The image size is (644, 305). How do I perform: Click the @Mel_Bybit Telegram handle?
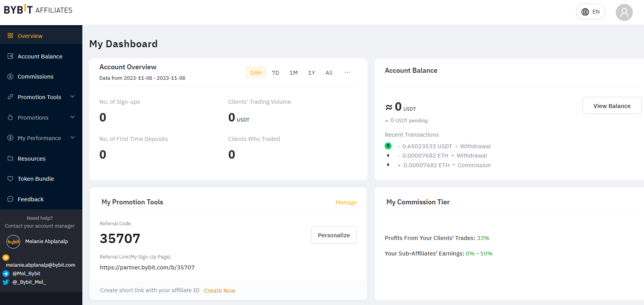tap(26, 274)
